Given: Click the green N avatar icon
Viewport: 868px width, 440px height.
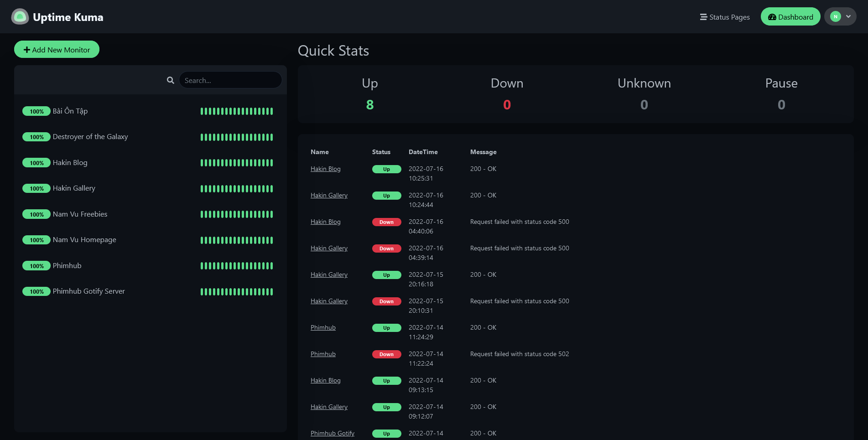Looking at the screenshot, I should pos(836,16).
